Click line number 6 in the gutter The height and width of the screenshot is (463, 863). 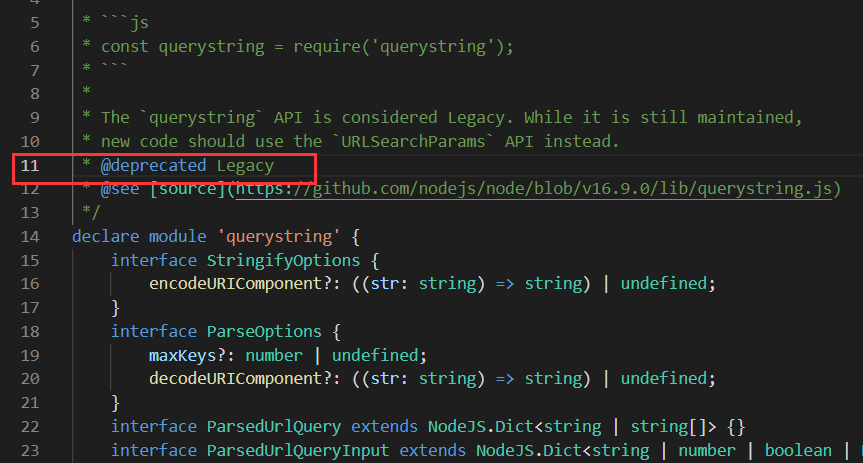pos(35,46)
